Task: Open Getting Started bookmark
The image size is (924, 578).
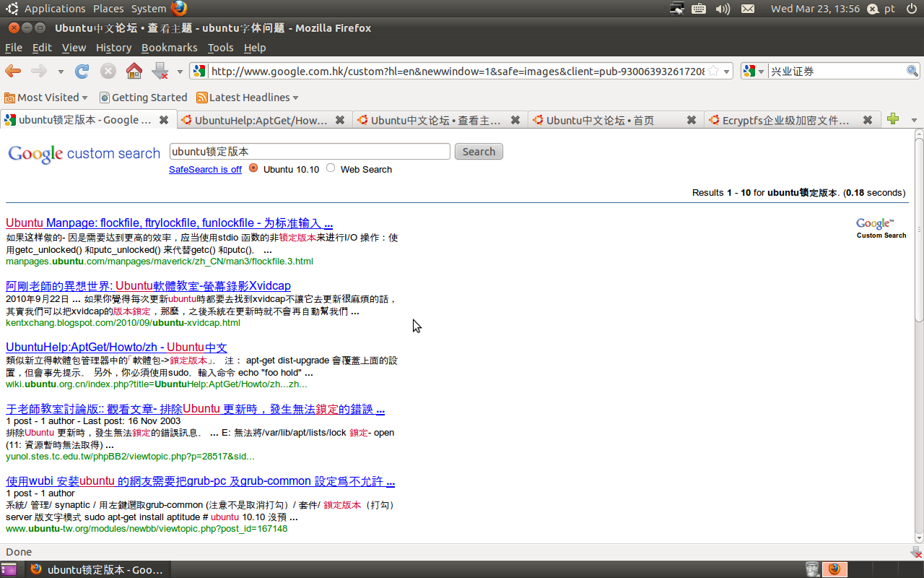Action: point(143,97)
